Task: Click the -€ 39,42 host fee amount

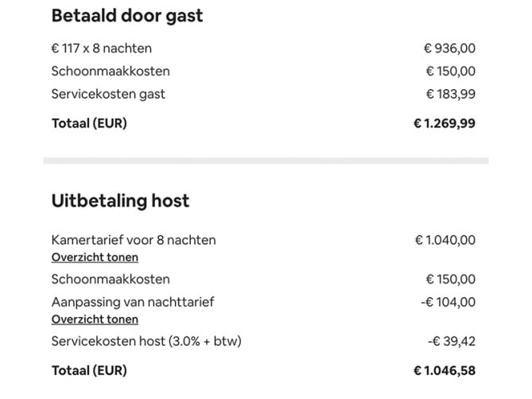Action: click(452, 342)
